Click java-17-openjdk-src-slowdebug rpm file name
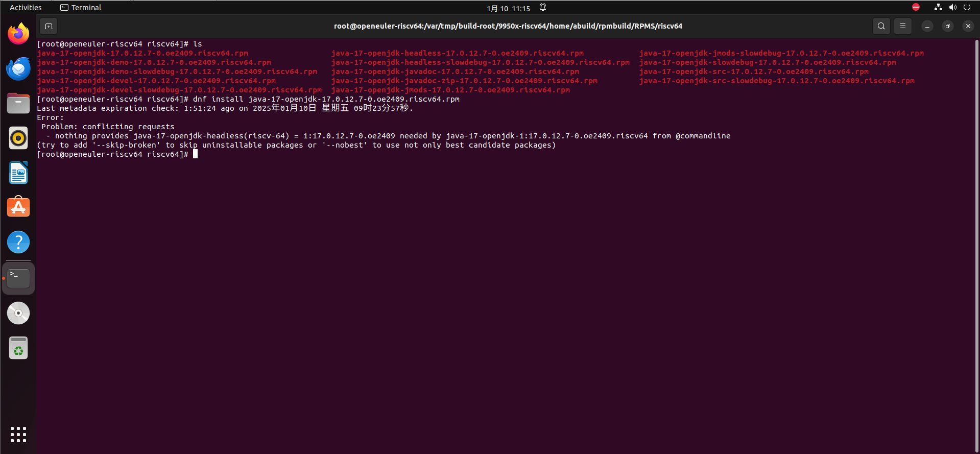Image resolution: width=980 pixels, height=454 pixels. point(777,81)
